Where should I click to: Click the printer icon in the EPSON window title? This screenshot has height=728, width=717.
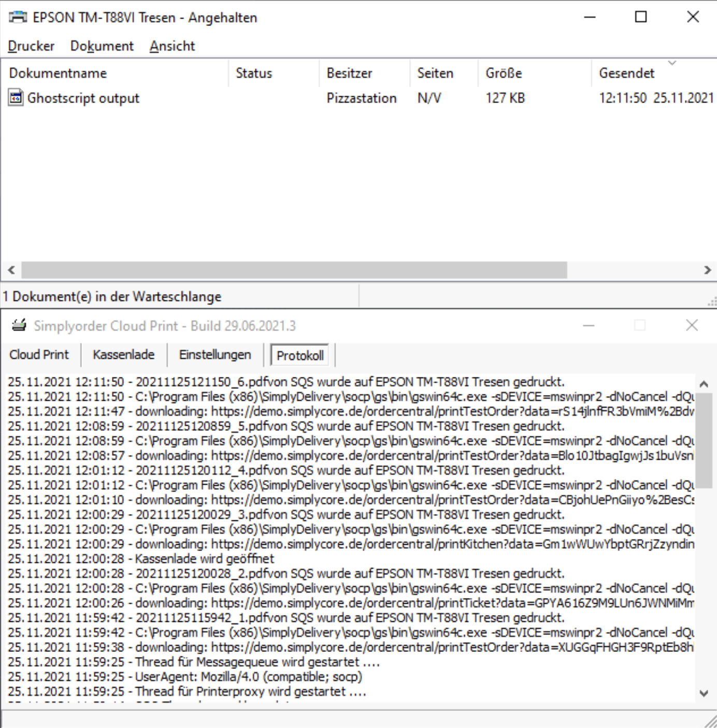18,17
